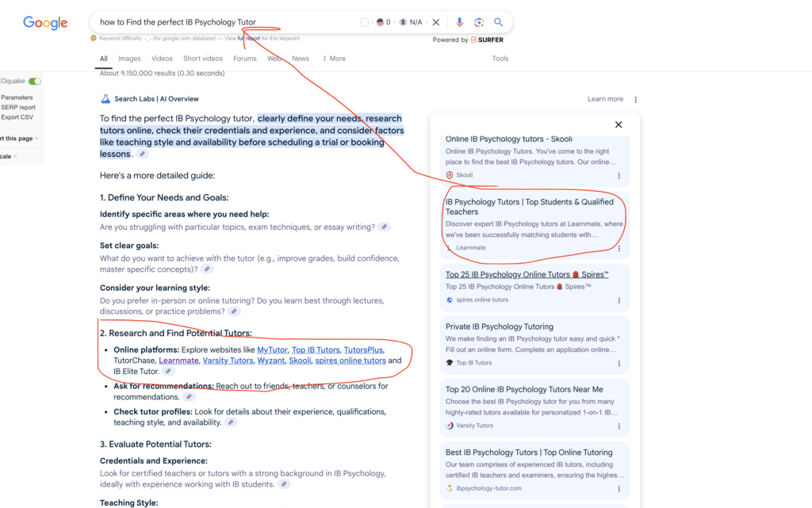The height and width of the screenshot is (508, 812).
Task: Open the three-dot menu on ibpsychology-tutor.com card
Action: (x=619, y=489)
